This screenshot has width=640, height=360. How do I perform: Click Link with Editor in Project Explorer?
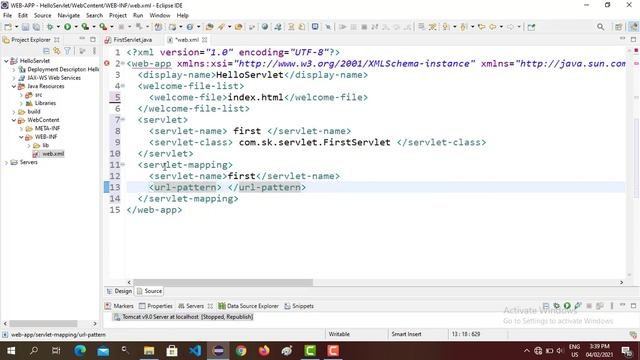click(x=57, y=51)
